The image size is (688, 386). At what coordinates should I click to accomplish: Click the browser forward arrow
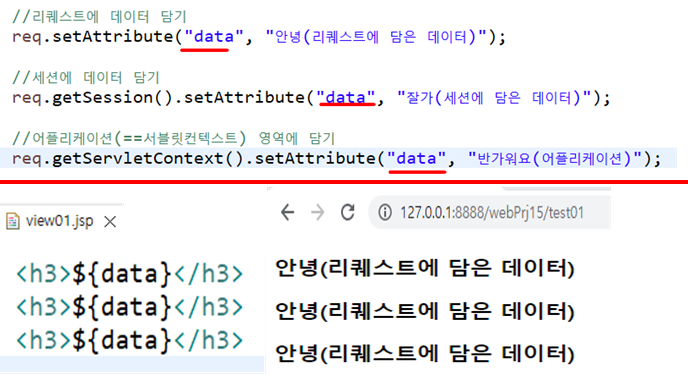[x=317, y=212]
